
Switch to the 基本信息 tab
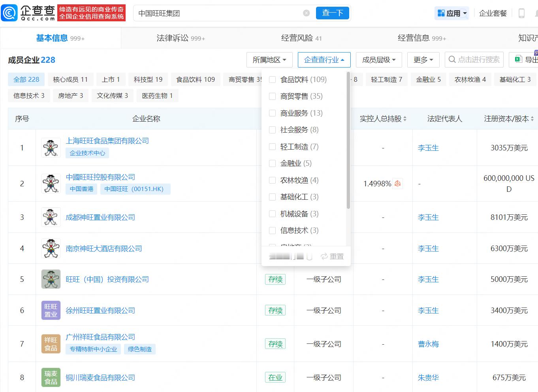[x=60, y=38]
